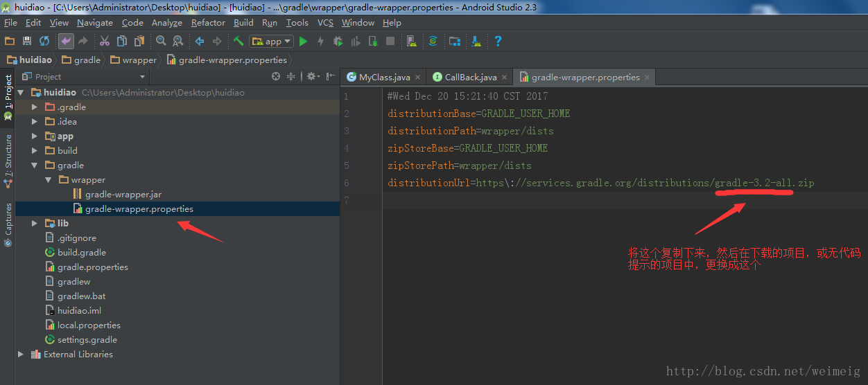Click the Synchronize refresh icon
This screenshot has width=868, height=385.
coord(44,42)
